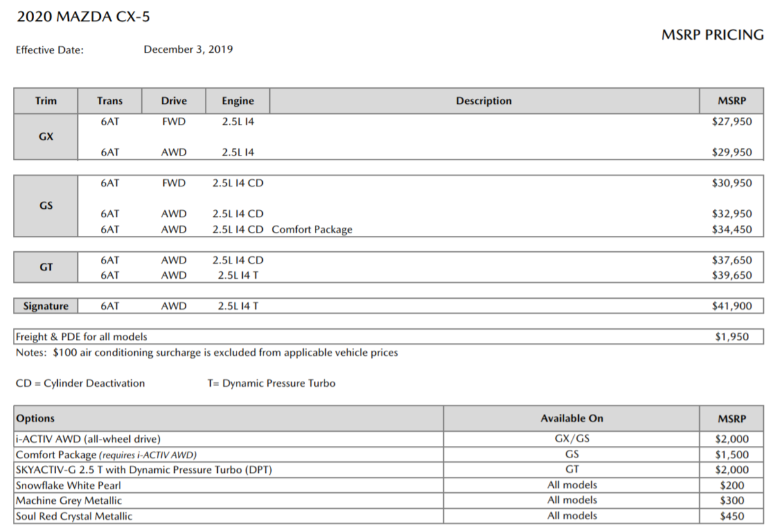This screenshot has height=532, width=771.
Task: Click 'CD = Cylinder Deactivation' legend
Action: coord(80,384)
